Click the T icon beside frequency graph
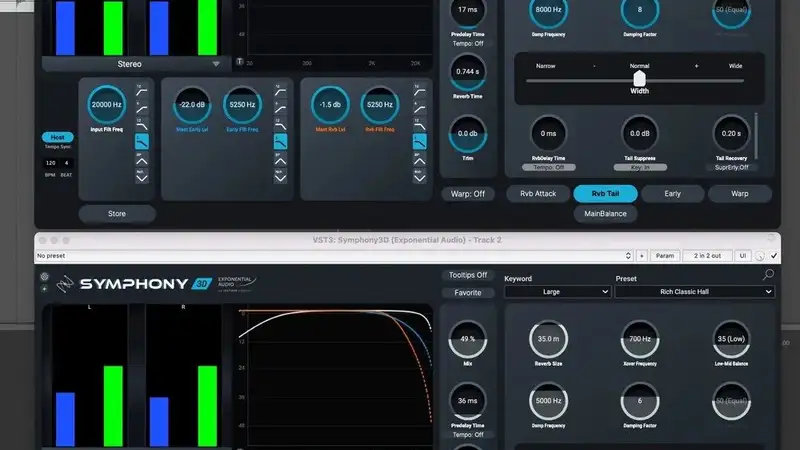The width and height of the screenshot is (800, 450). pos(240,62)
